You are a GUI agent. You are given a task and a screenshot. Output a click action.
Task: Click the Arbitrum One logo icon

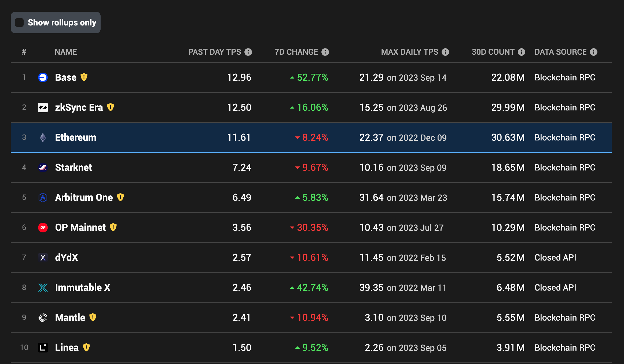43,198
